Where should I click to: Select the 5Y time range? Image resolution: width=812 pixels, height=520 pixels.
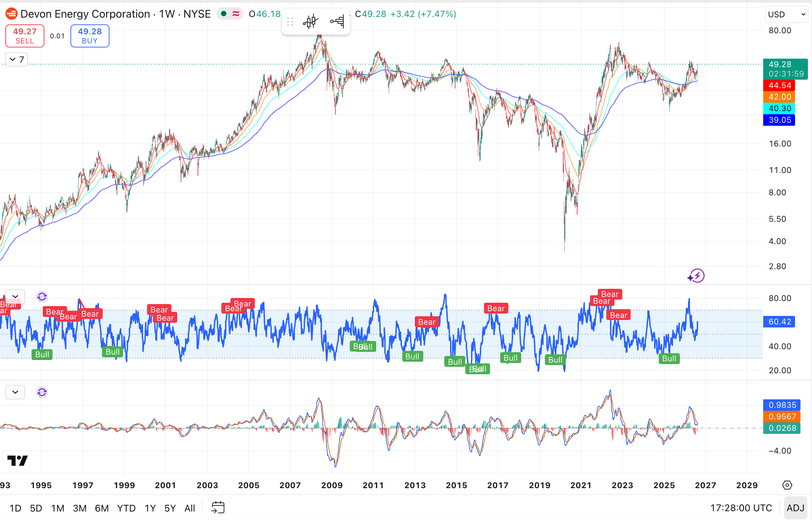click(170, 508)
